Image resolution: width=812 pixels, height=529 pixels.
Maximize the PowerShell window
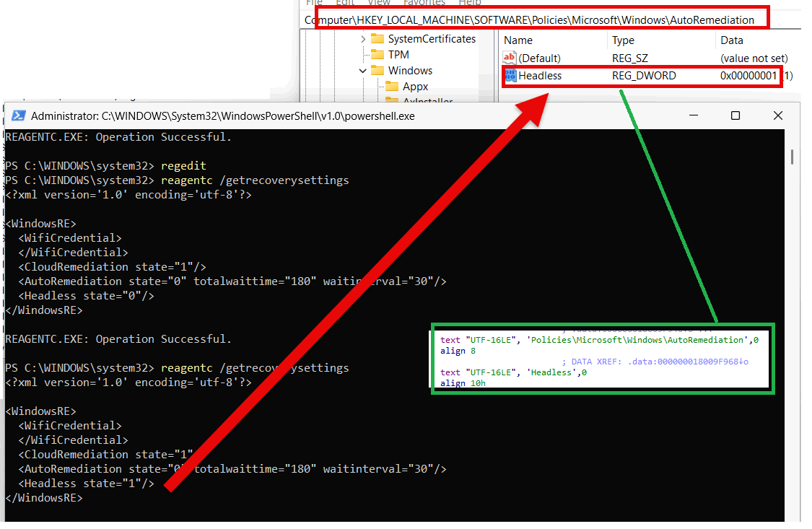tap(735, 115)
